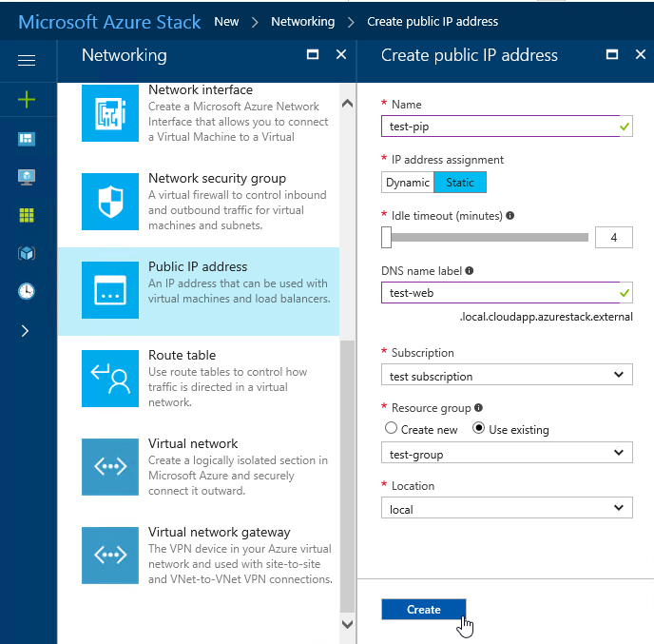Click the Name input field test-pip
Viewport: 654px width, 644px height.
point(507,127)
